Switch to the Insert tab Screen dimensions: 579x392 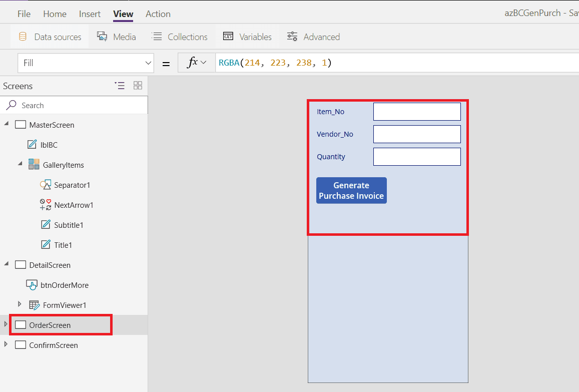coord(90,14)
